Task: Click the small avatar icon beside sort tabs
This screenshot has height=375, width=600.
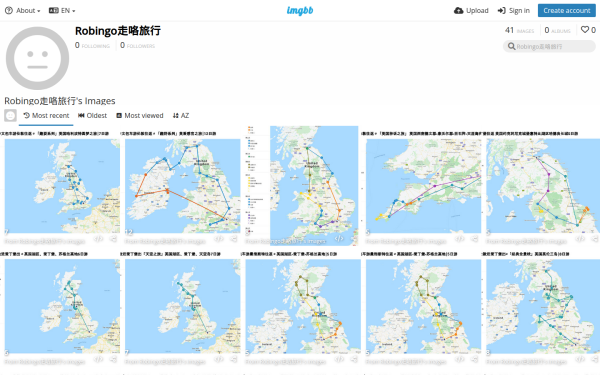Action: click(10, 115)
